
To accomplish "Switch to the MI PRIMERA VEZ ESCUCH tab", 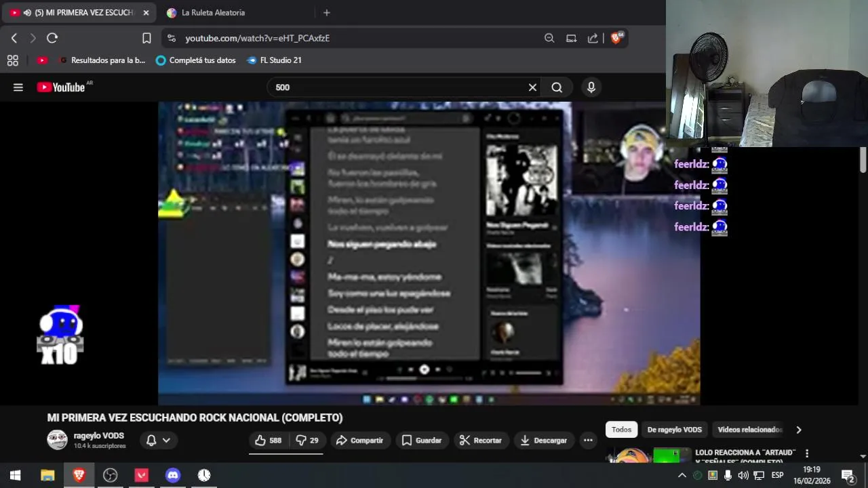I will 79,13.
